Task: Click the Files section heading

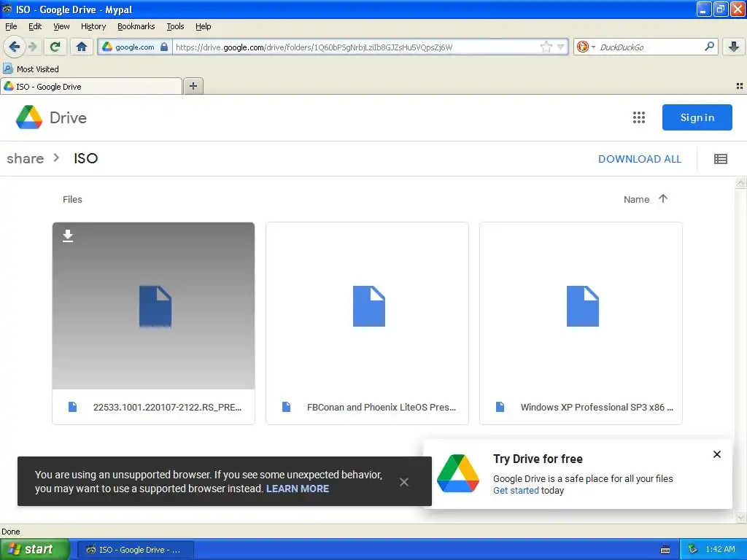Action: pos(72,200)
